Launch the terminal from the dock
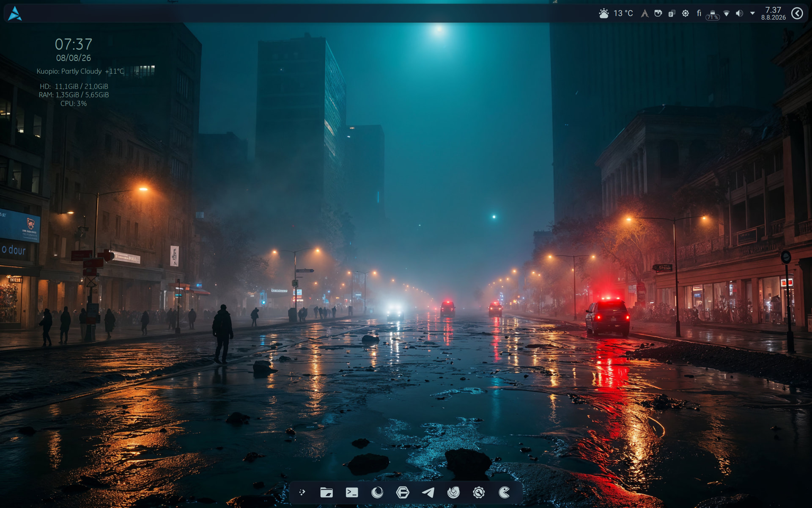 (x=352, y=492)
